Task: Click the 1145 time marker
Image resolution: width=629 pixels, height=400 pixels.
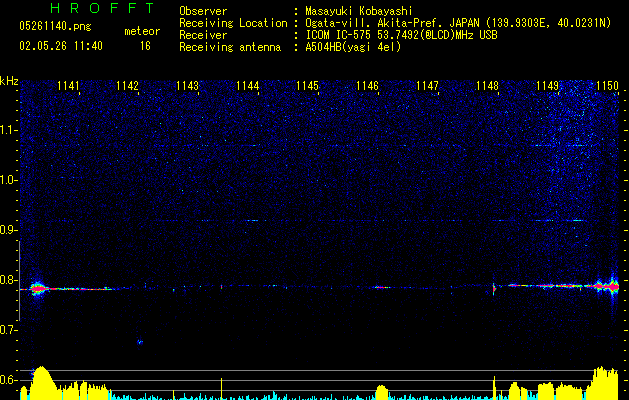Action: pyautogui.click(x=307, y=86)
